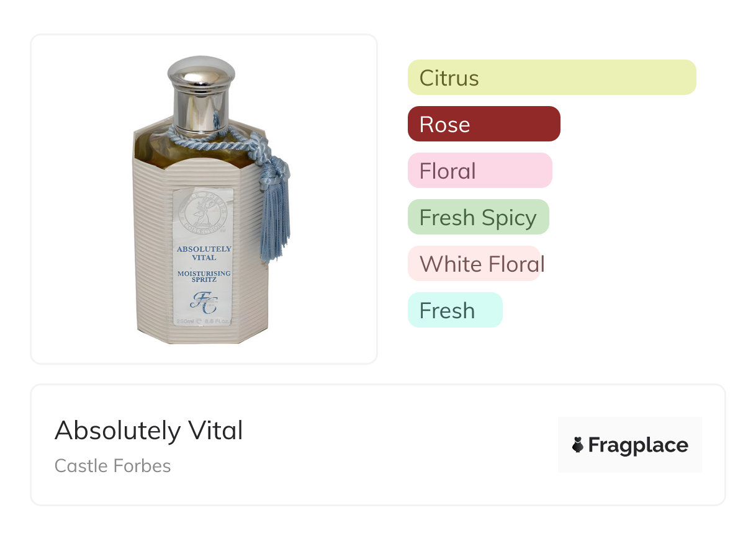Screen dimensions: 756x536
Task: Click the Fragplace perfume bottle logo icon
Action: [x=578, y=445]
